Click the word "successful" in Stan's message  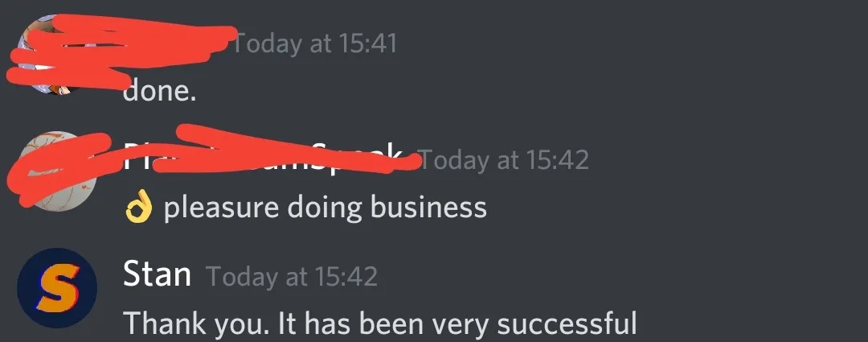click(x=567, y=323)
